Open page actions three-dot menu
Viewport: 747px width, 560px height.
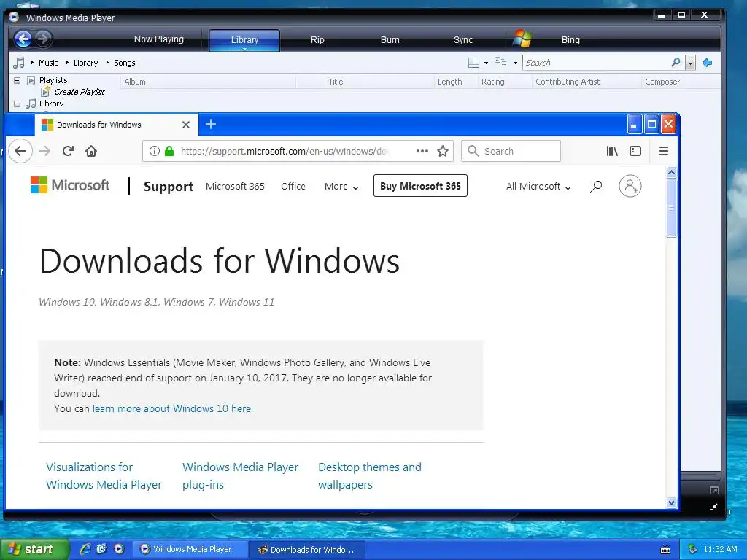(422, 151)
